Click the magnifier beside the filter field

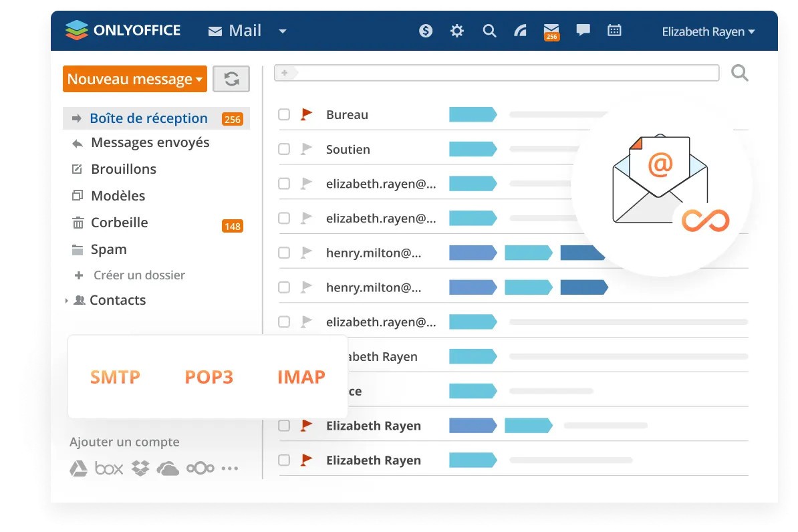739,74
